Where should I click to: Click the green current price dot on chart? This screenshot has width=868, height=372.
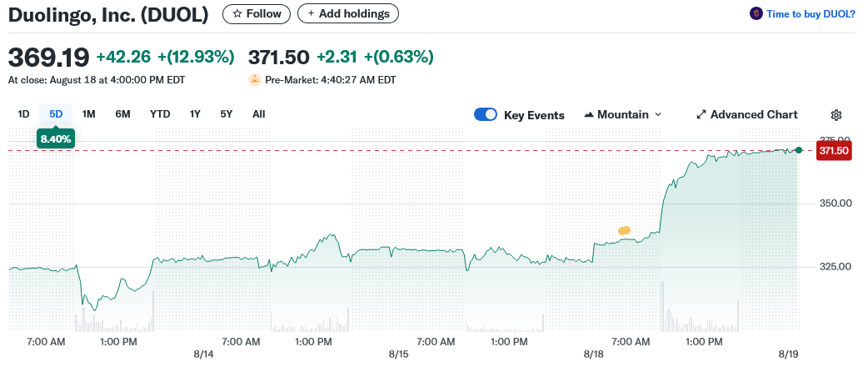click(799, 150)
